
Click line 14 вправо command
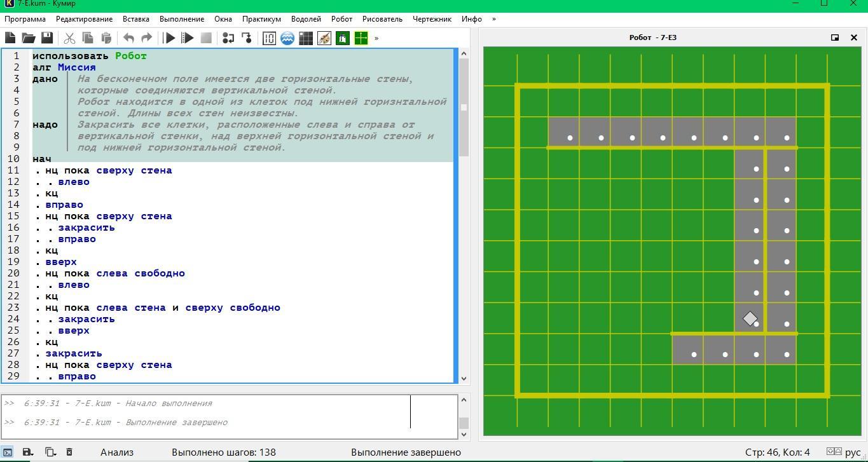point(64,205)
